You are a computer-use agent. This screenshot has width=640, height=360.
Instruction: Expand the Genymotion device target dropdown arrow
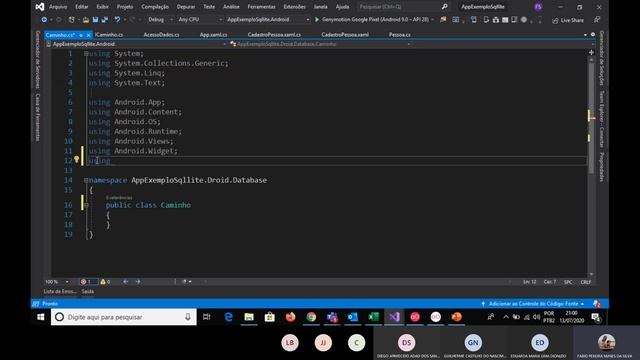coord(432,20)
